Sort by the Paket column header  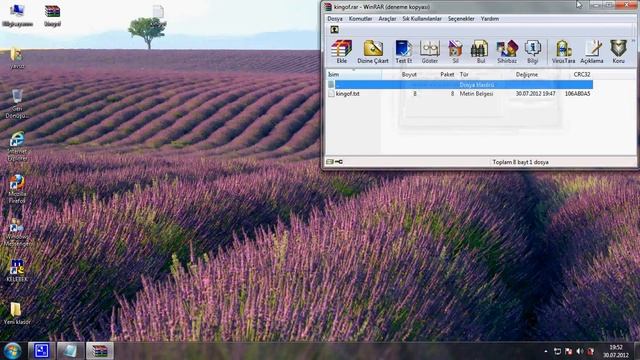click(x=447, y=74)
